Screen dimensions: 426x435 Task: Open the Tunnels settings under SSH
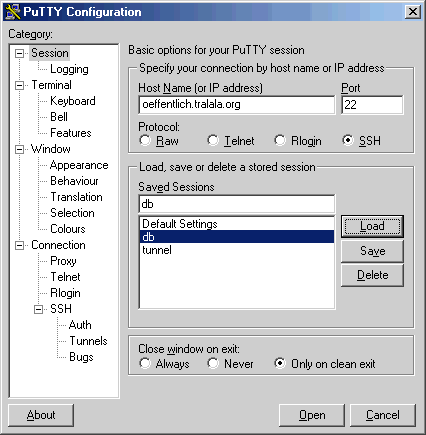(x=88, y=341)
